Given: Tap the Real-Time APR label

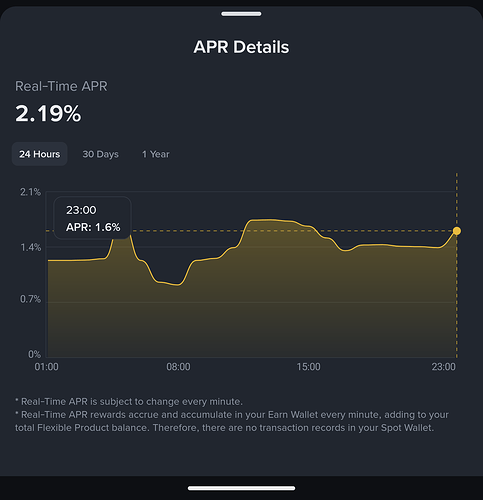Looking at the screenshot, I should pos(61,86).
